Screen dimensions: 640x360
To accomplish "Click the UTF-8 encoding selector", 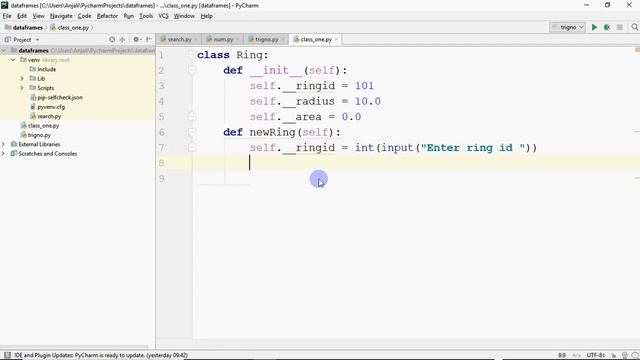I will [596, 356].
